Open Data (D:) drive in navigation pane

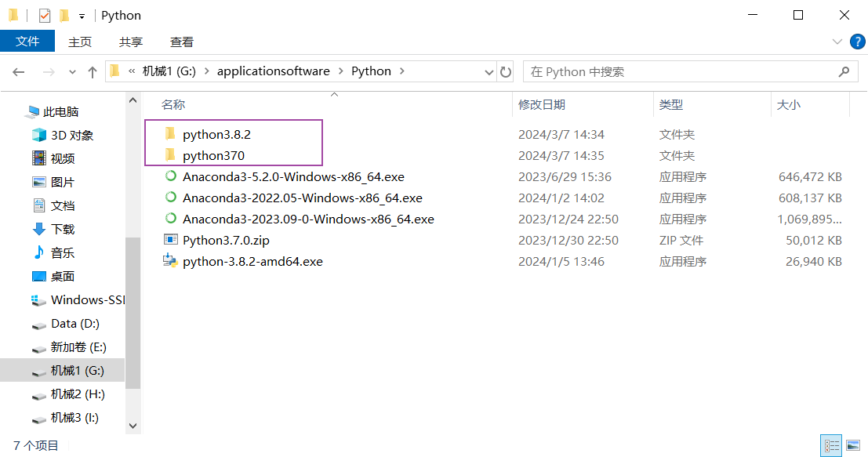click(75, 324)
